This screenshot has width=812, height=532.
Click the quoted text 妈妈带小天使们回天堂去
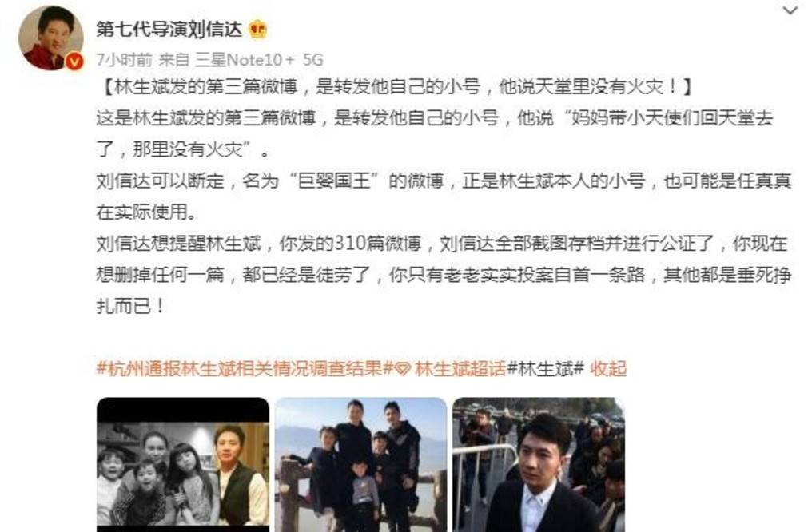pyautogui.click(x=672, y=118)
